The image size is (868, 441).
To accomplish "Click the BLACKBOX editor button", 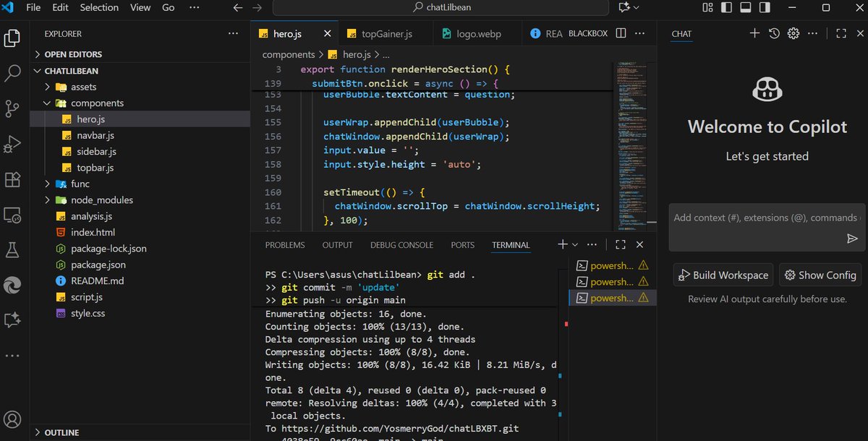I will [x=588, y=33].
